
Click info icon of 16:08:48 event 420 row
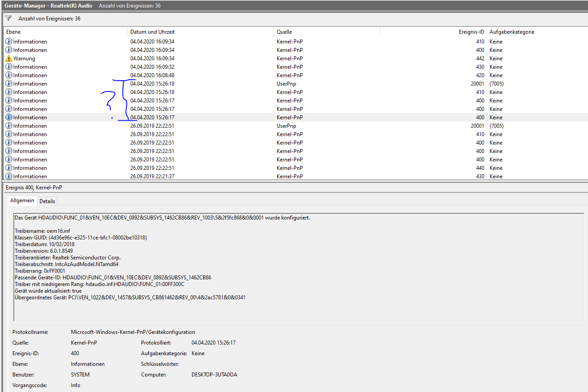(x=9, y=75)
